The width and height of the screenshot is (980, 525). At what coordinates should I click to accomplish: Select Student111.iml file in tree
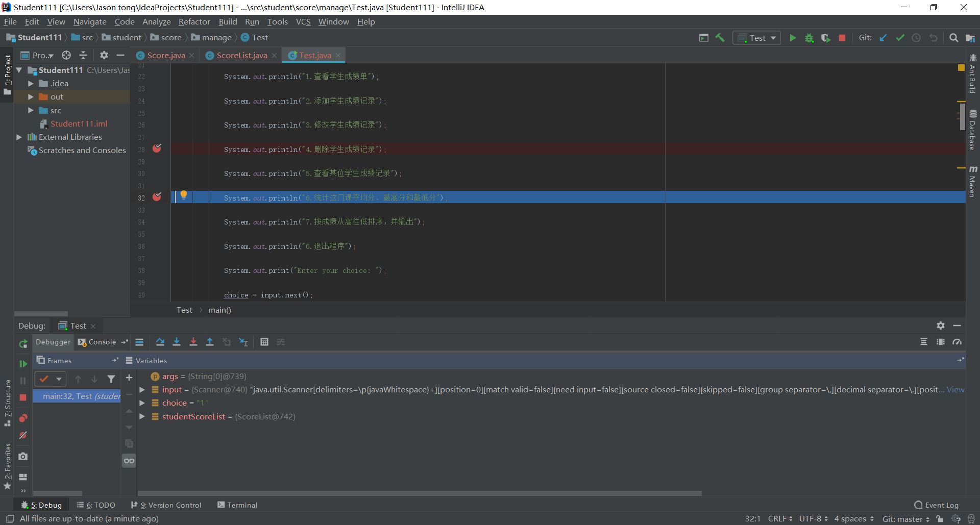click(x=79, y=123)
